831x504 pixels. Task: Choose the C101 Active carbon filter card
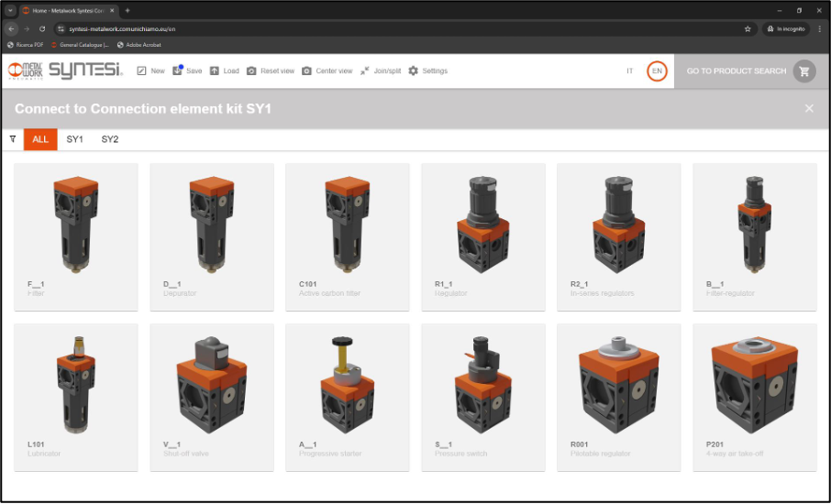347,236
